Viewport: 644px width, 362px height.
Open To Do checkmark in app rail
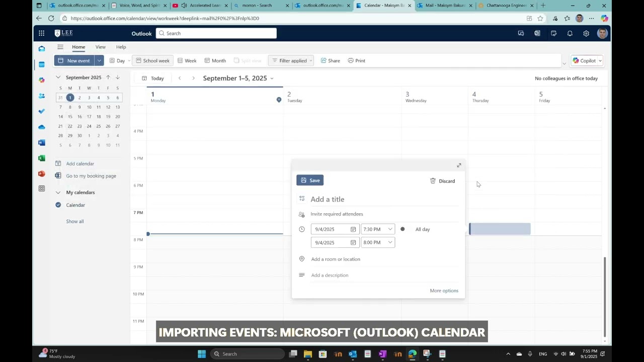pos(42,111)
